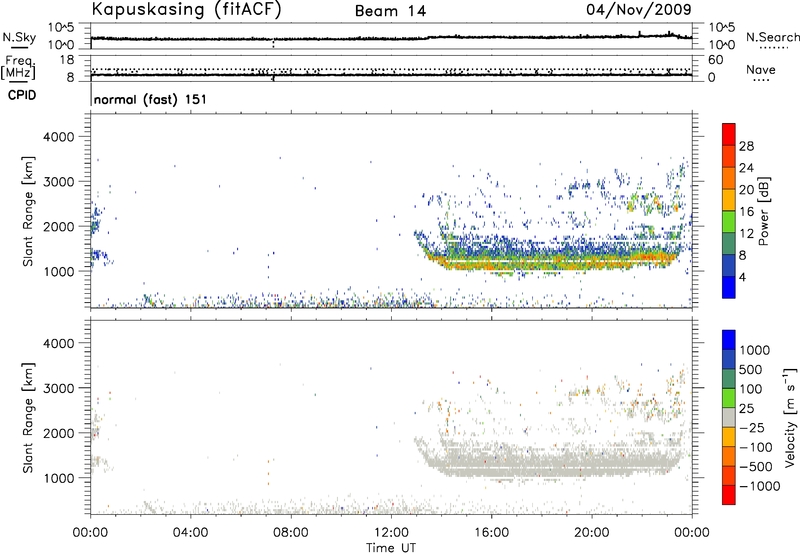Select the Power [dB] colorbar title

(x=764, y=211)
